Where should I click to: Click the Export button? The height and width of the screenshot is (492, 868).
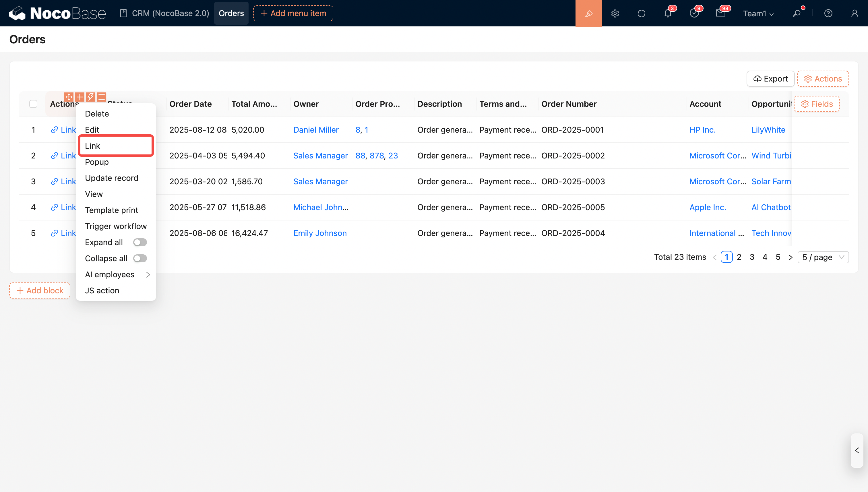(x=770, y=79)
